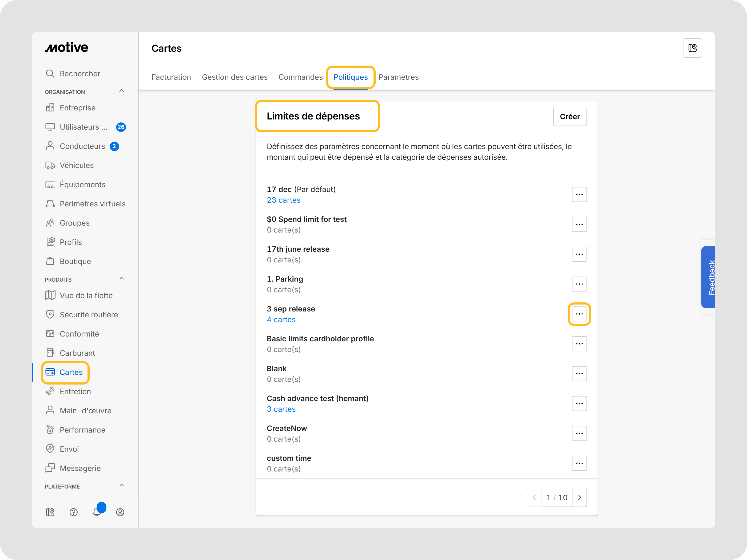Click the map icon at top right
The height and width of the screenshot is (560, 747).
[692, 48]
